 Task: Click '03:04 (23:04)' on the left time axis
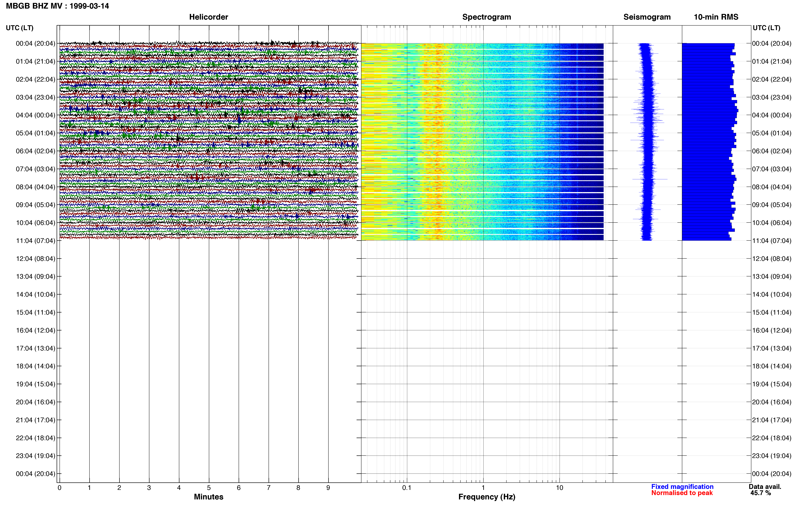pyautogui.click(x=36, y=97)
